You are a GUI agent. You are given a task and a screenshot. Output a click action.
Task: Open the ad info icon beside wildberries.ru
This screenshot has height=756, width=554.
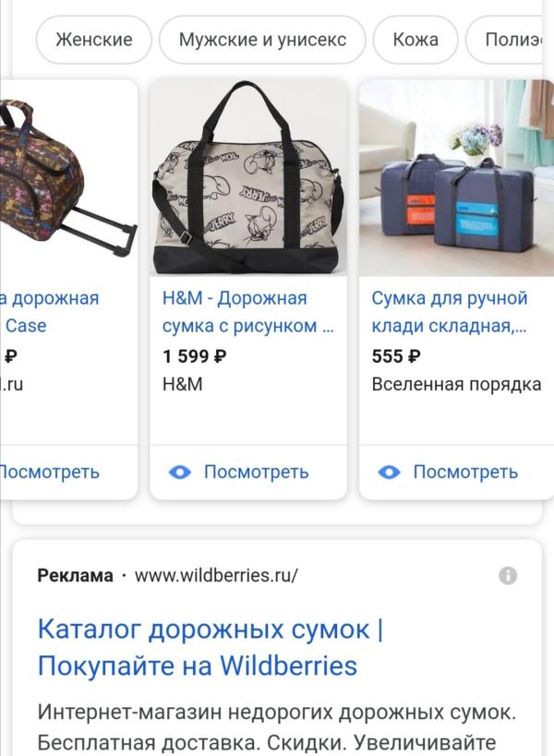coord(508,575)
